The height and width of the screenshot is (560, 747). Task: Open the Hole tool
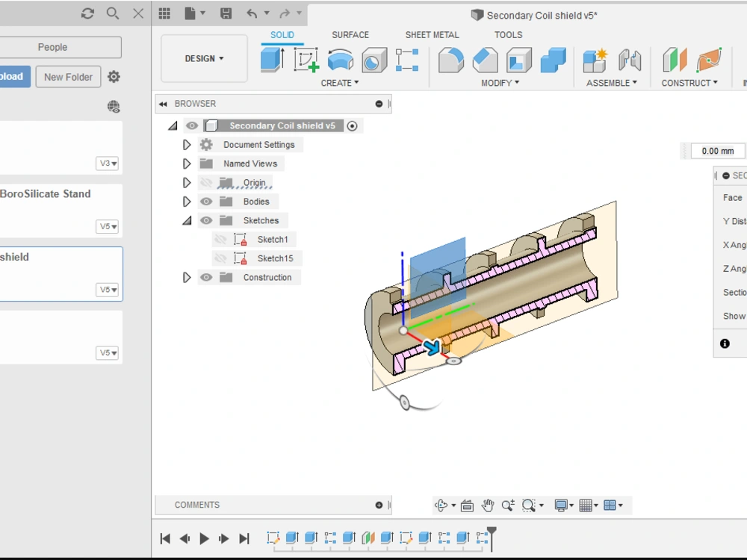(x=374, y=58)
